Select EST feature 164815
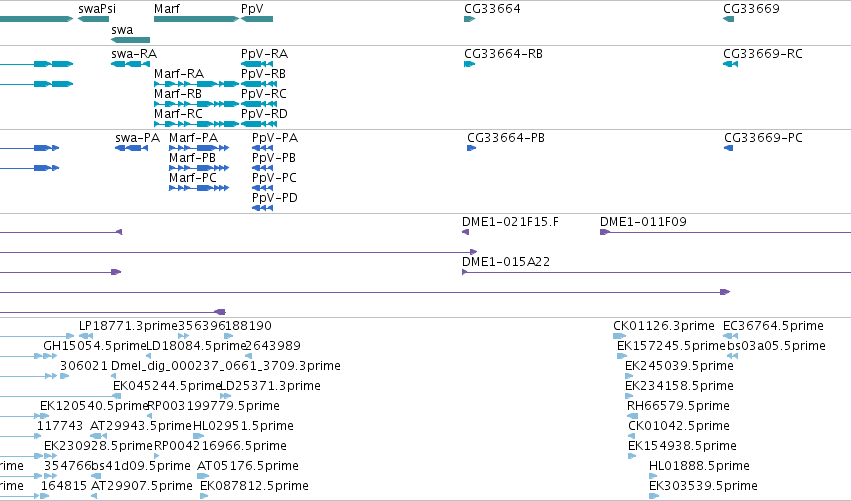 tap(45, 496)
